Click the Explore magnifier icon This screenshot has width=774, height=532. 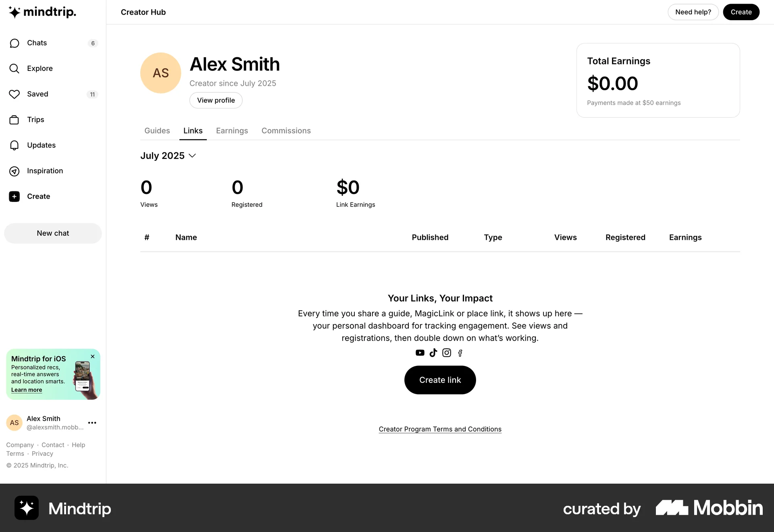14,69
